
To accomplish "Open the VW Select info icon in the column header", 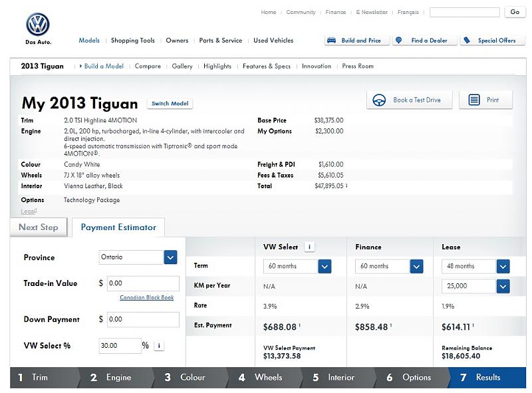I will click(x=309, y=247).
